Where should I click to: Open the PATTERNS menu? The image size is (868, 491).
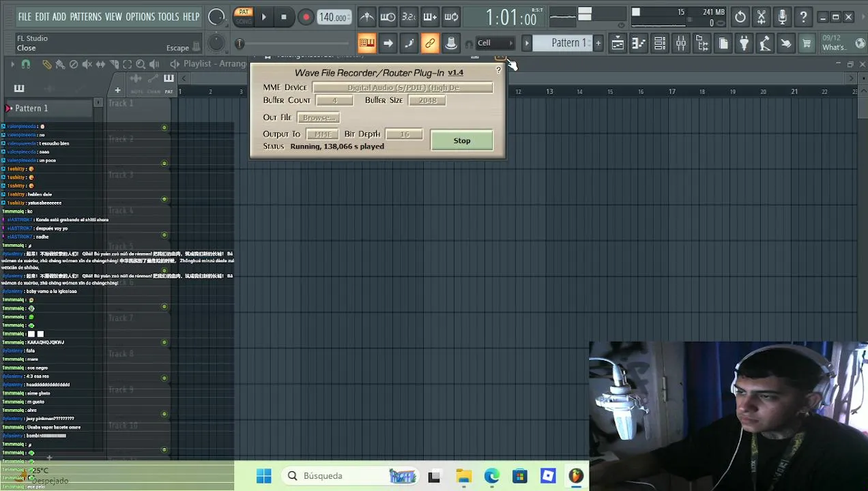[85, 16]
